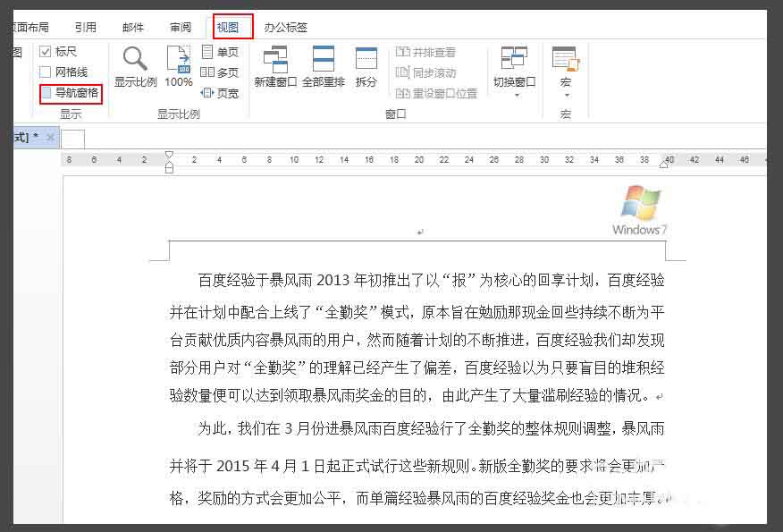Open a 新建窗口 new window
This screenshot has height=532, width=783.
(275, 67)
